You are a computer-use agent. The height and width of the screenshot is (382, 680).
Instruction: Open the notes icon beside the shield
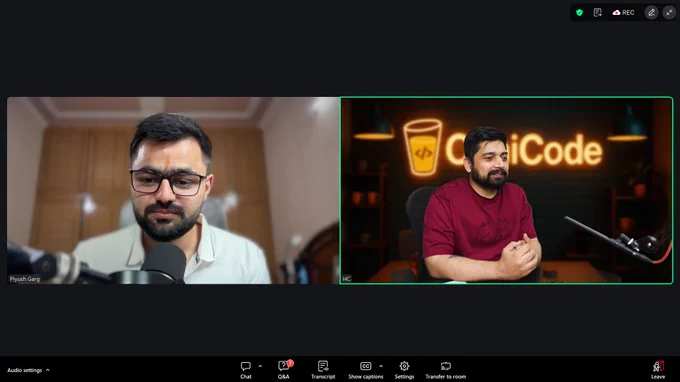[x=598, y=13]
